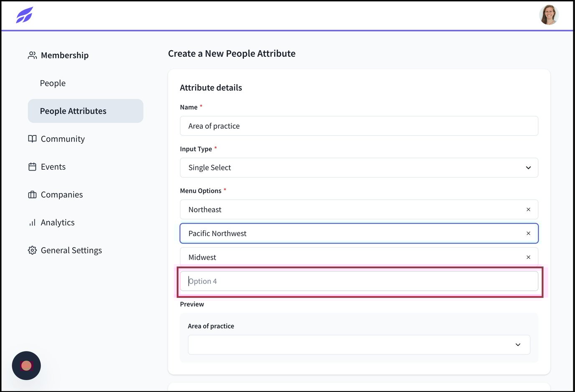Open the Single Select chevron

[528, 168]
